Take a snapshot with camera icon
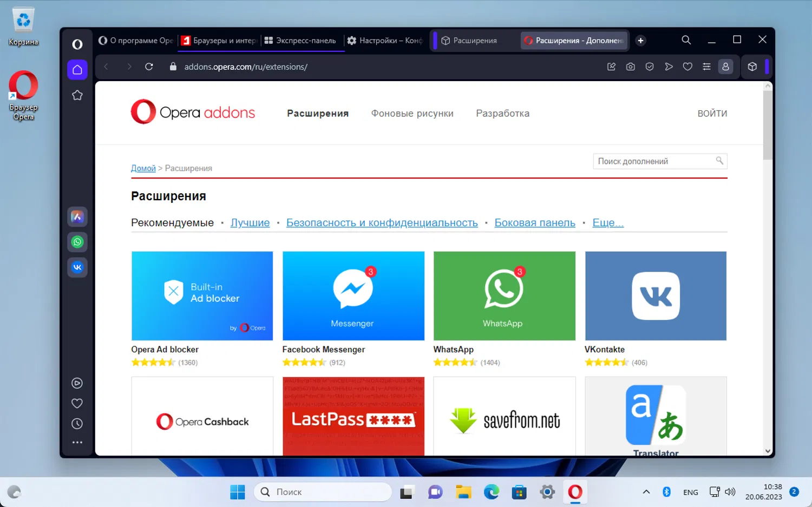This screenshot has height=507, width=812. 630,67
